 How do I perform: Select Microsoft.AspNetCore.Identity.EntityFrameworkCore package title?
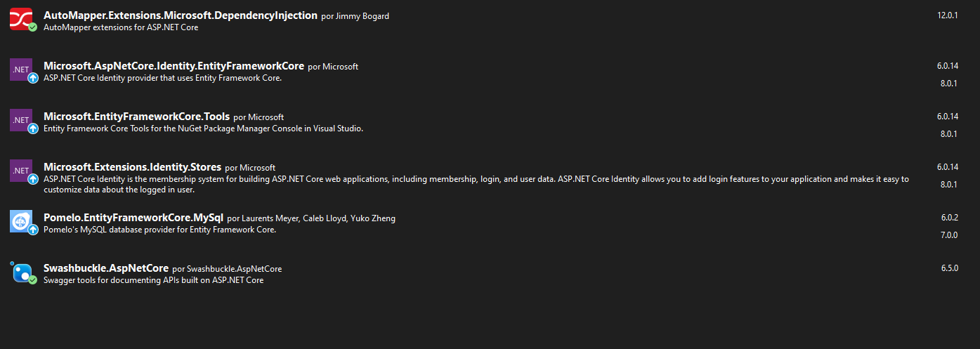[174, 66]
